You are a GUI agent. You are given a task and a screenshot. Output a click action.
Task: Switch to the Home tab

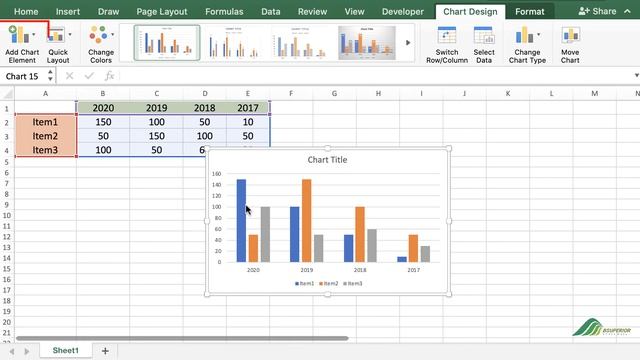click(26, 11)
